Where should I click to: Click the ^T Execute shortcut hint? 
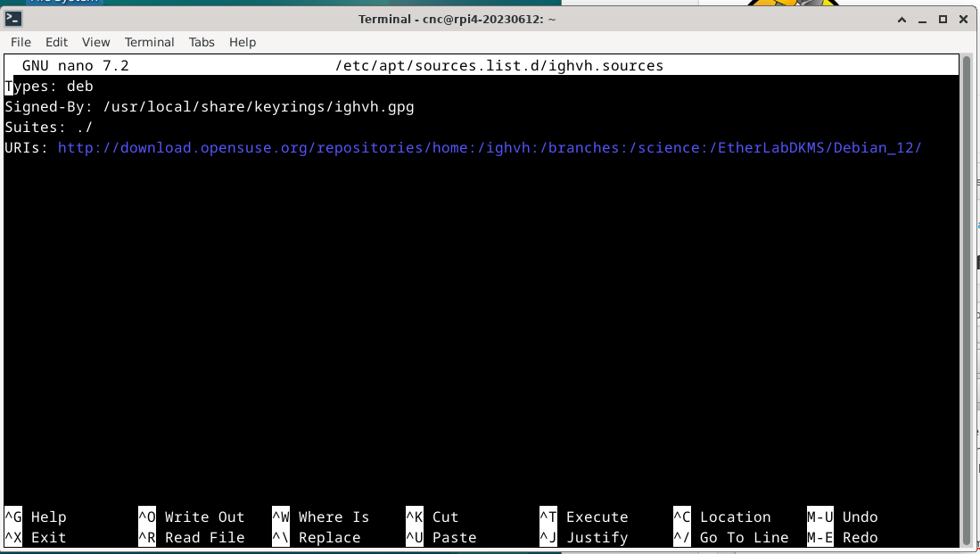point(584,517)
